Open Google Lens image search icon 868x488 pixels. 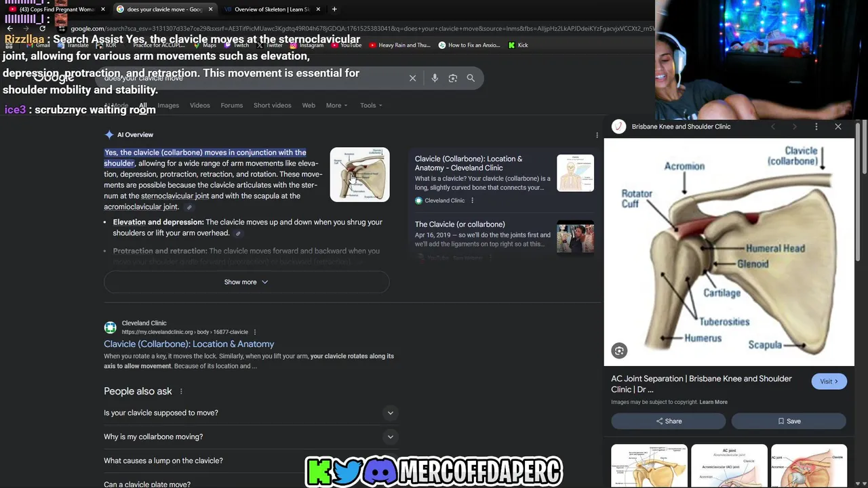[453, 78]
